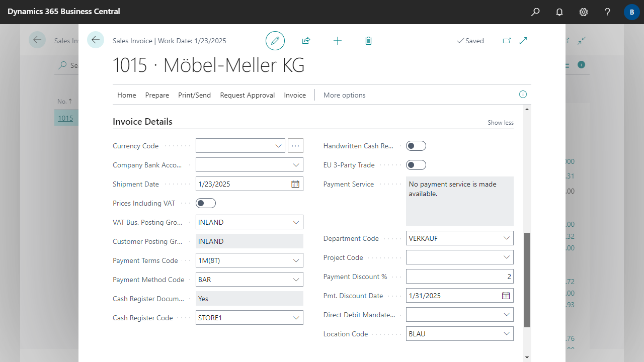This screenshot has width=644, height=362.
Task: Click the share icon in header
Action: (x=306, y=41)
